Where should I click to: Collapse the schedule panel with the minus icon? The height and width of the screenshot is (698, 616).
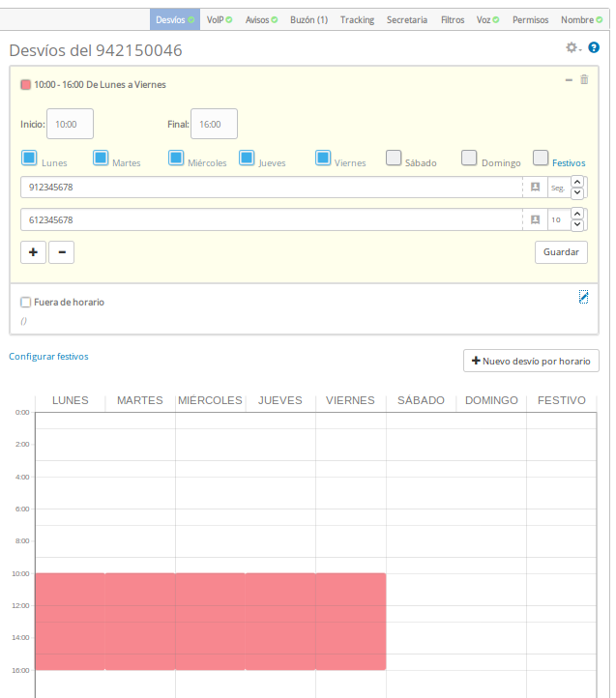(569, 80)
